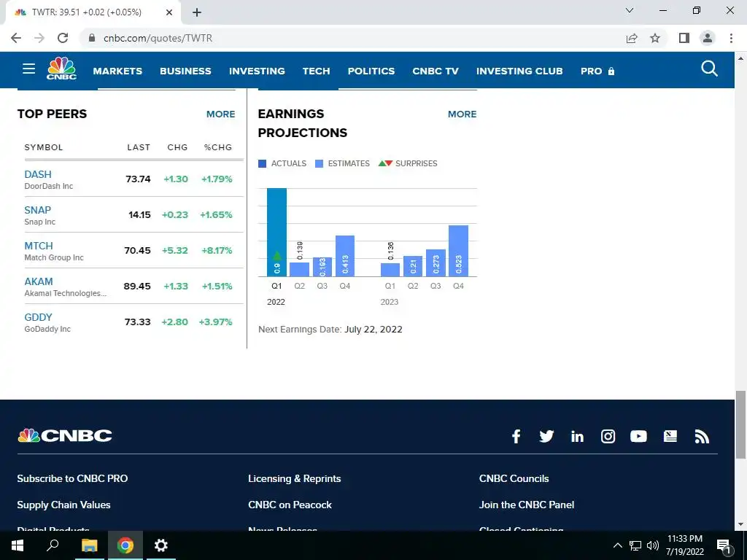Open the CNBC hamburger menu

tap(28, 69)
